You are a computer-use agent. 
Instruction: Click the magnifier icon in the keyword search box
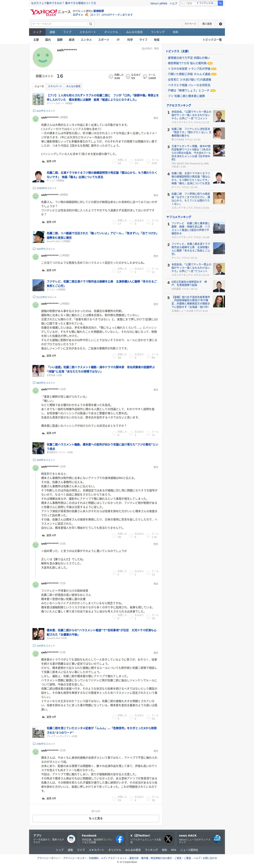[91, 24]
